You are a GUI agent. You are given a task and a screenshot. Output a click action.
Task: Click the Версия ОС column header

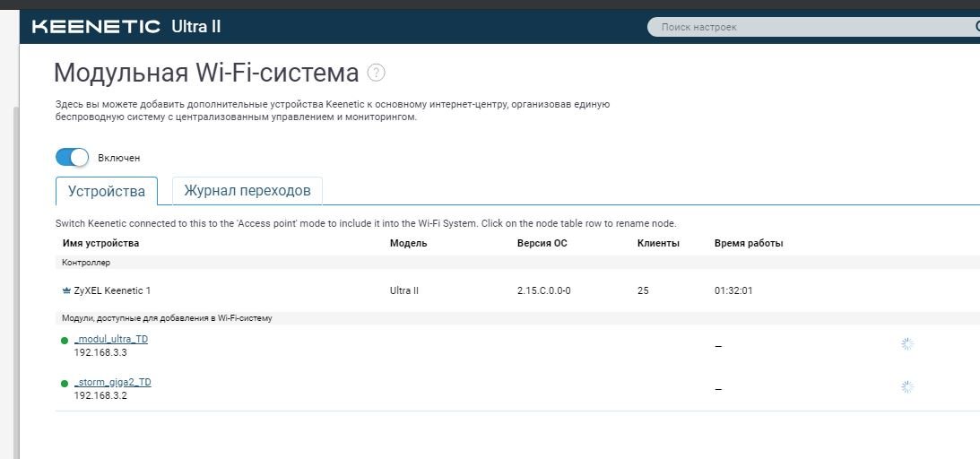point(542,244)
